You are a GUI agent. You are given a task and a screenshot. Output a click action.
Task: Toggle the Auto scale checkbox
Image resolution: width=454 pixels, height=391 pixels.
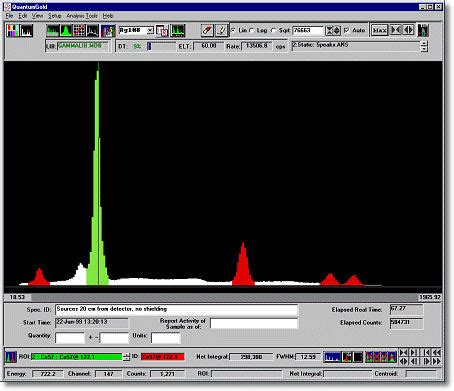click(346, 30)
